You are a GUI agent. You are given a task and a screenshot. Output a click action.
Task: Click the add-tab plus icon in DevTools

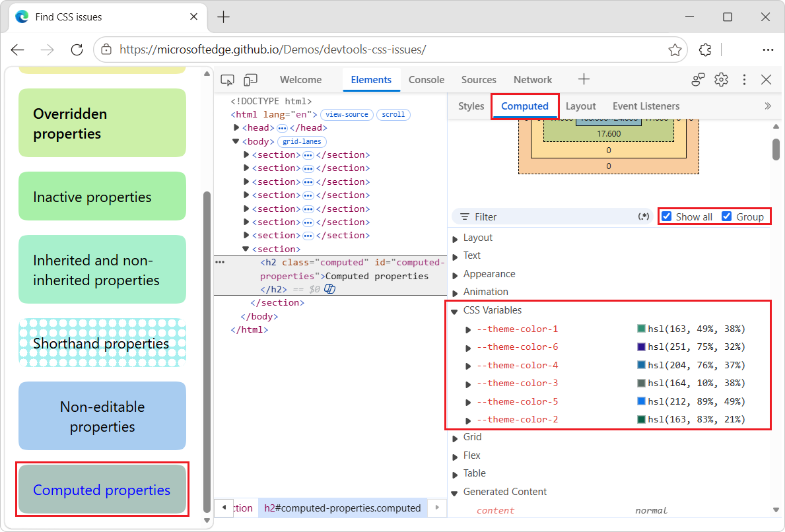[x=584, y=79]
